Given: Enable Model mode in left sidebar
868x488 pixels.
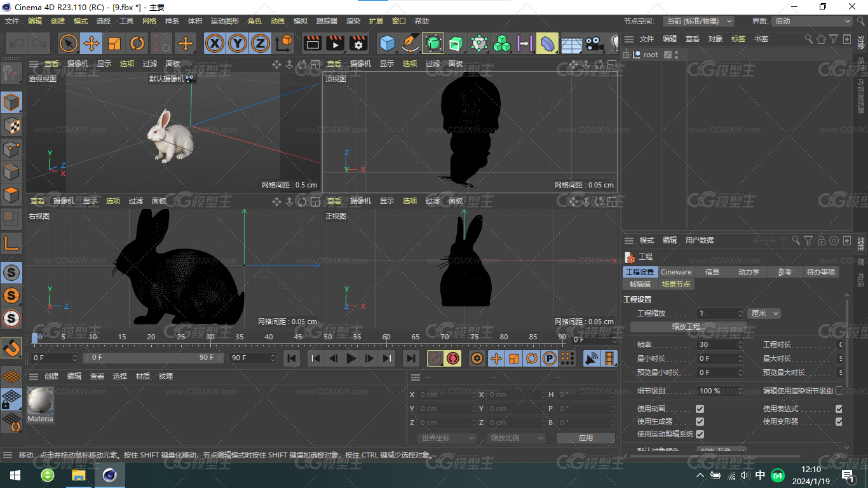Looking at the screenshot, I should pos(11,102).
